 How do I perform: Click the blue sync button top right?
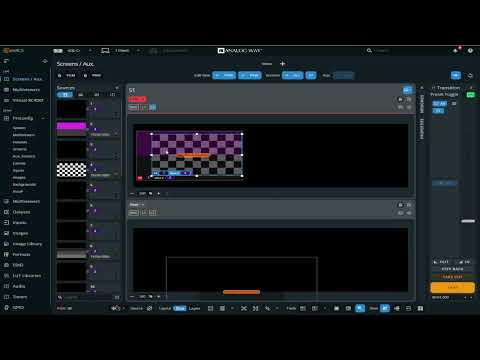pyautogui.click(x=456, y=76)
